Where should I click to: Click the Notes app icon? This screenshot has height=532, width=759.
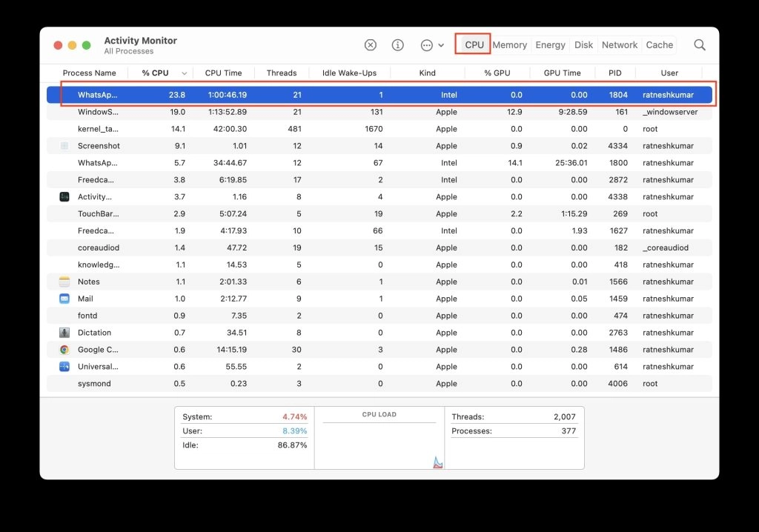64,282
